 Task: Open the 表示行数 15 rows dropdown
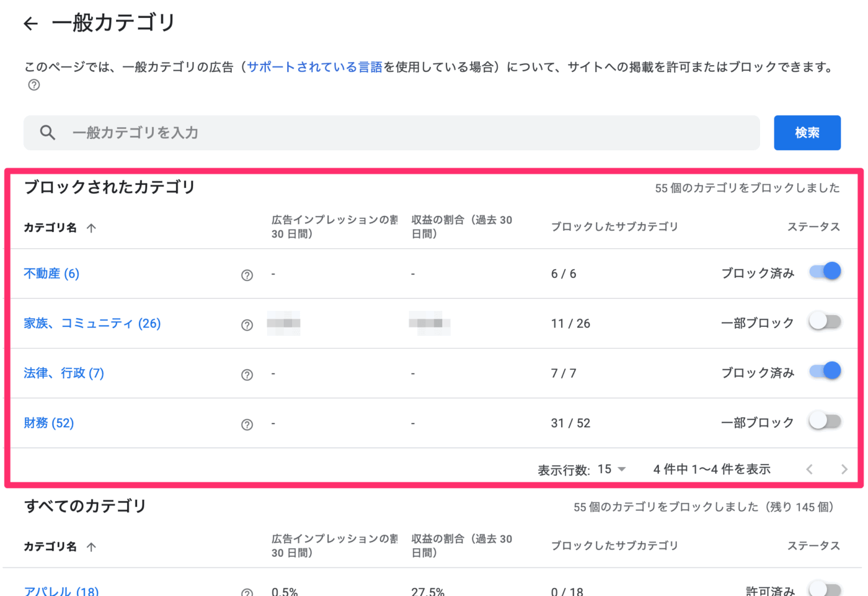click(612, 470)
